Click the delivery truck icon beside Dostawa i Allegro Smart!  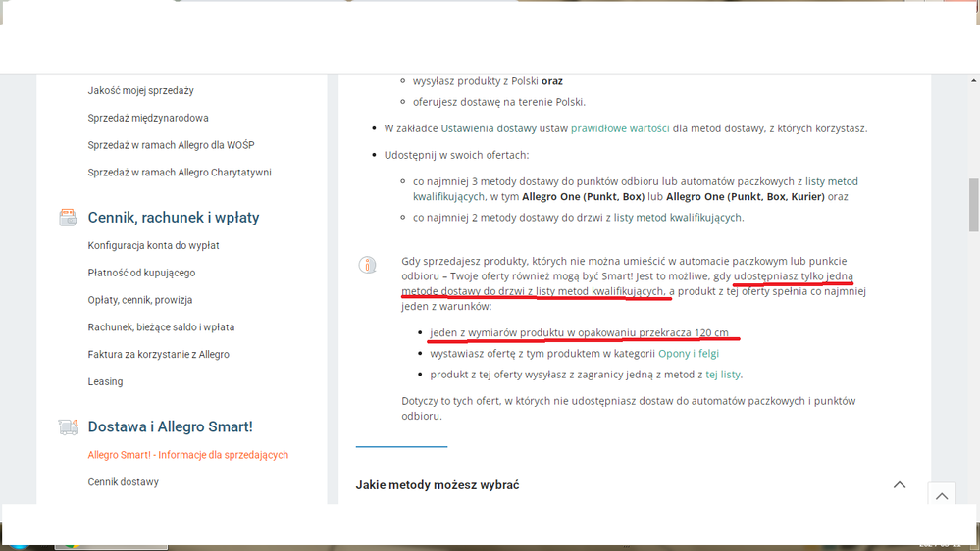(68, 426)
